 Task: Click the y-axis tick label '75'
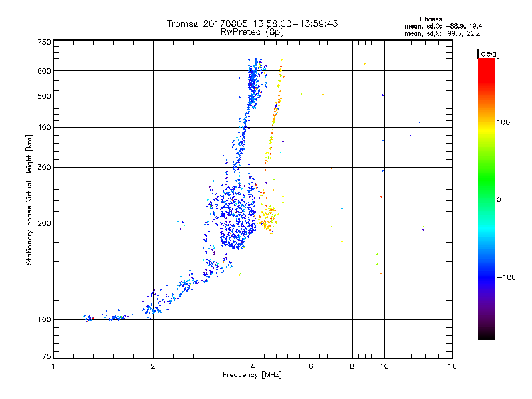click(x=47, y=356)
